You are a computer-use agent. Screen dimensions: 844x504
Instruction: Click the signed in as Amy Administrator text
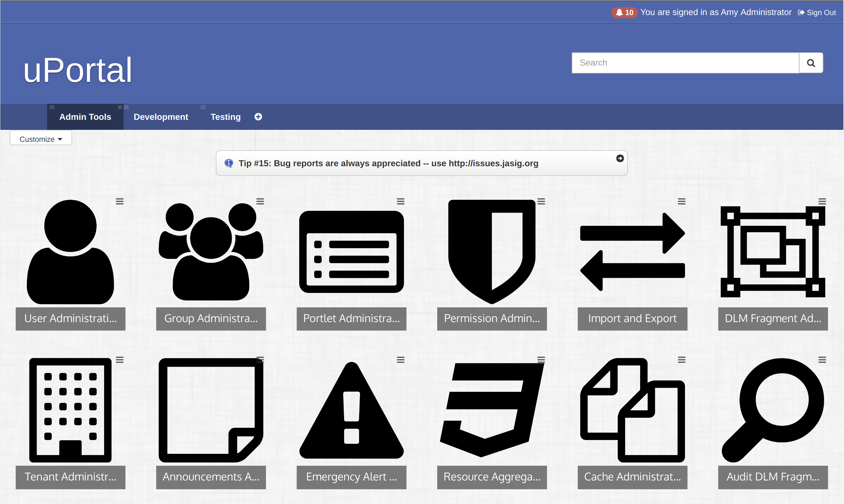tap(716, 12)
